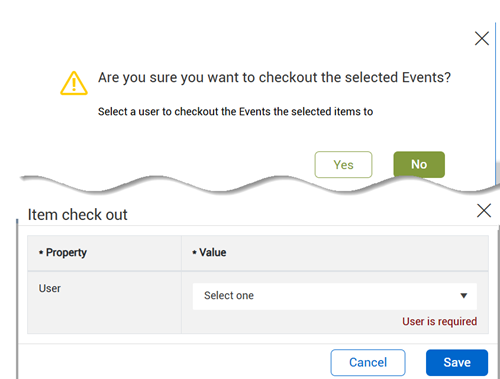Click the required asterisk beside Property
500x379 pixels.
41,253
